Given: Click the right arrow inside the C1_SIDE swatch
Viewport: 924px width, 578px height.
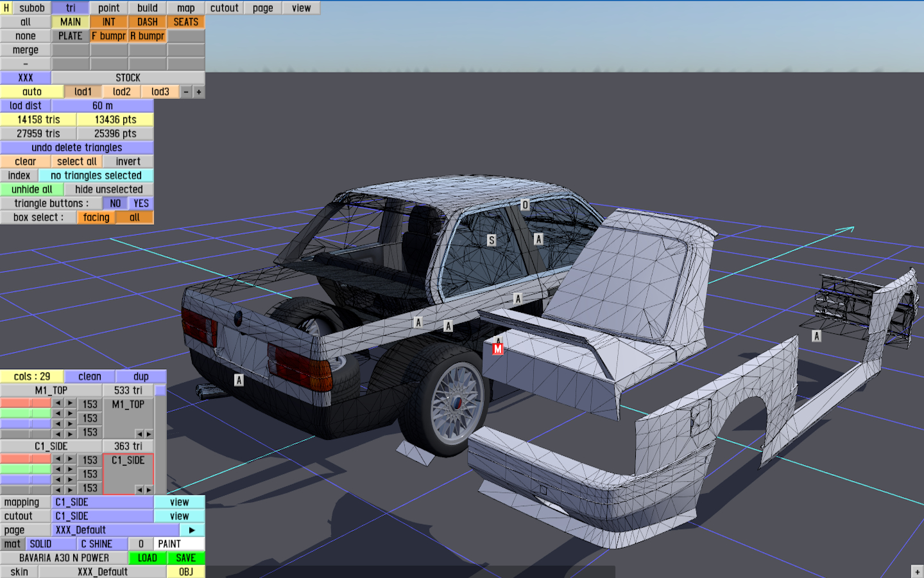Looking at the screenshot, I should point(148,490).
